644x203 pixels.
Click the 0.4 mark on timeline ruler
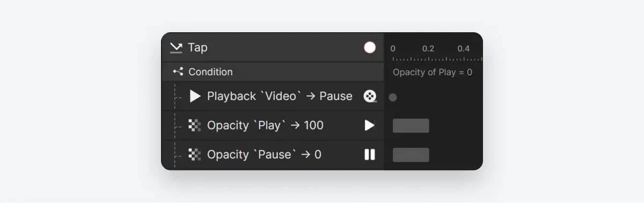tap(464, 48)
